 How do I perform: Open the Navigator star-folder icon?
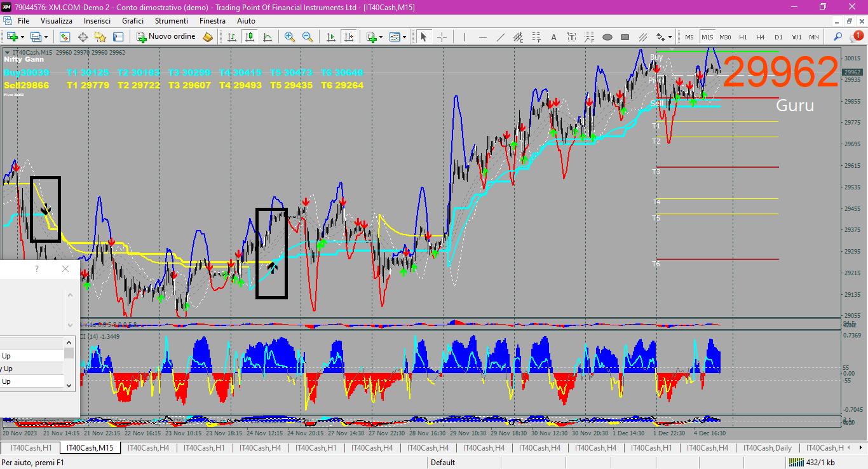click(x=100, y=37)
